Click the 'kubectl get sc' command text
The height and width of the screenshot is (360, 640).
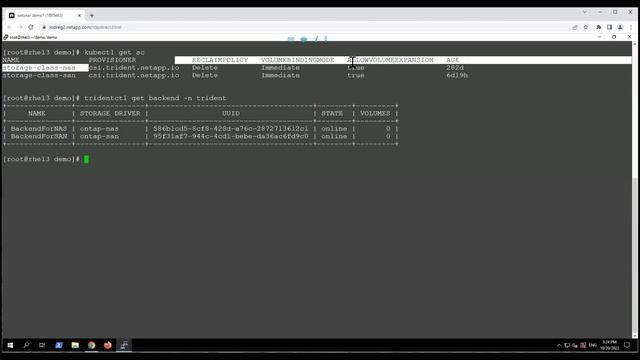tap(114, 53)
